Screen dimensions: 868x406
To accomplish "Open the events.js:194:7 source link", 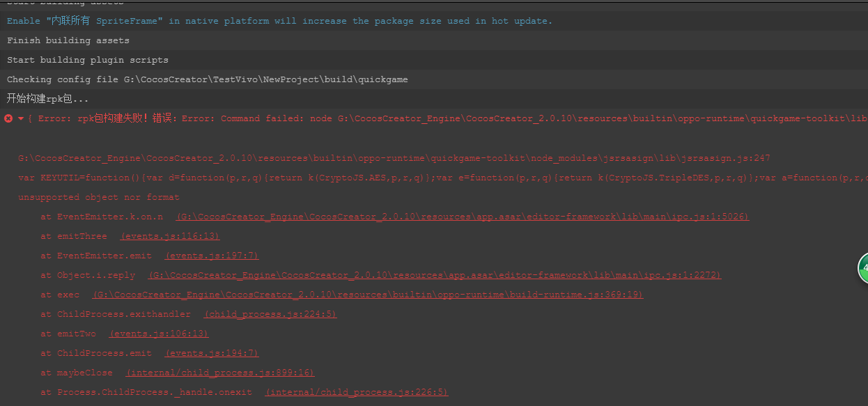I will 212,353.
